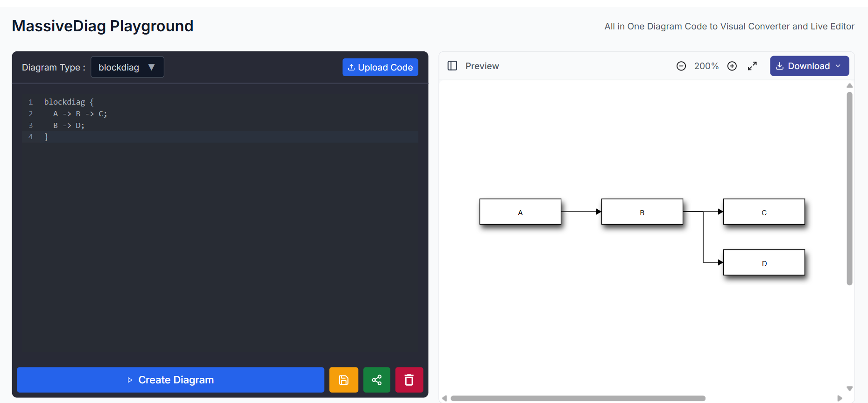The image size is (868, 403).
Task: Toggle the preview side panel icon
Action: [x=452, y=66]
